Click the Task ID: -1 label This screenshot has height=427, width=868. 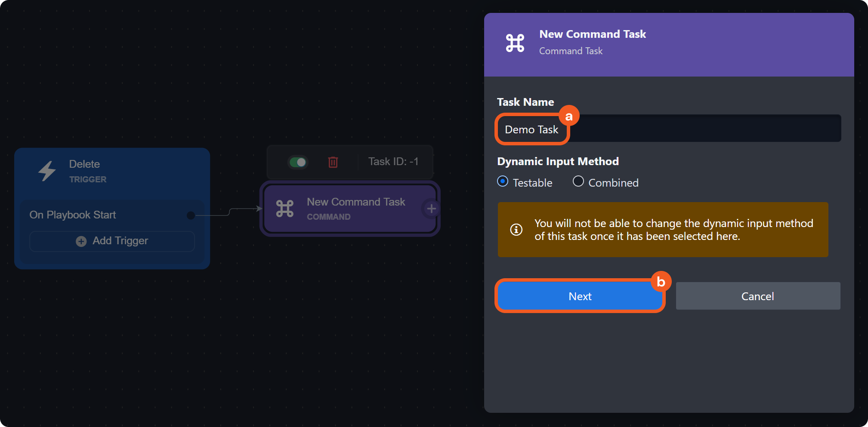[x=393, y=162]
